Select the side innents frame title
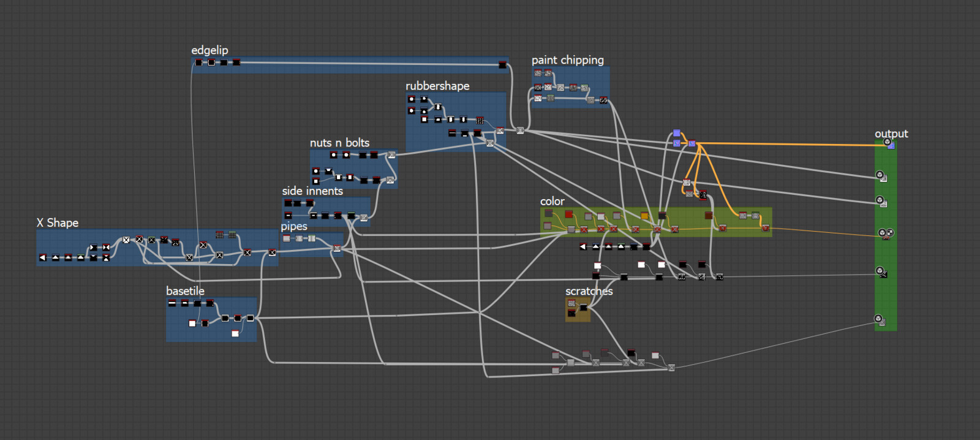The height and width of the screenshot is (440, 980). pyautogui.click(x=312, y=191)
